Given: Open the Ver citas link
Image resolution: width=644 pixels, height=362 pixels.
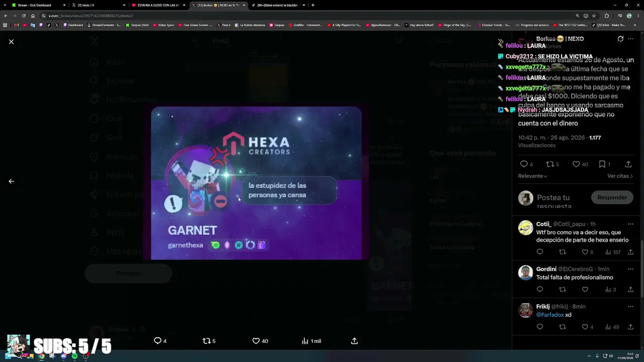Looking at the screenshot, I should (620, 176).
